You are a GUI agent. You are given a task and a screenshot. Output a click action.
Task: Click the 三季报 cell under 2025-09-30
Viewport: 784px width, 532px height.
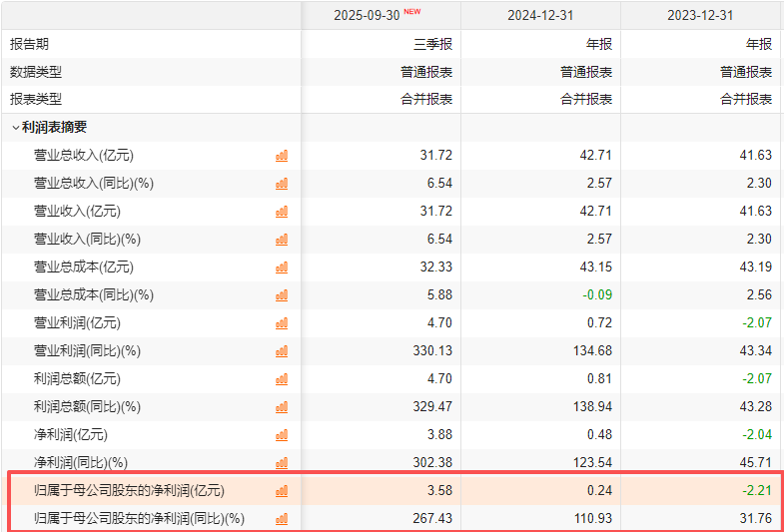[432, 44]
